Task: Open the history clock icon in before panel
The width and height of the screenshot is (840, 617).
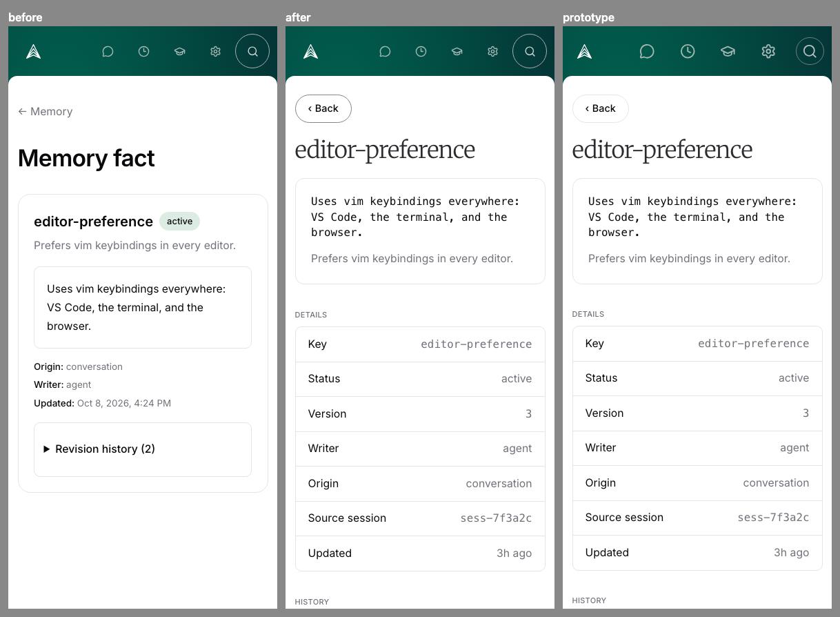Action: tap(143, 51)
